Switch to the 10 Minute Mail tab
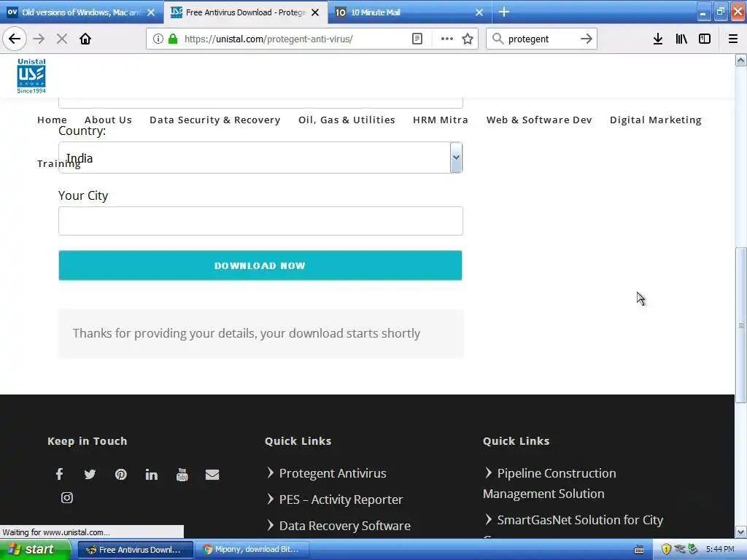The height and width of the screenshot is (560, 747). click(409, 12)
